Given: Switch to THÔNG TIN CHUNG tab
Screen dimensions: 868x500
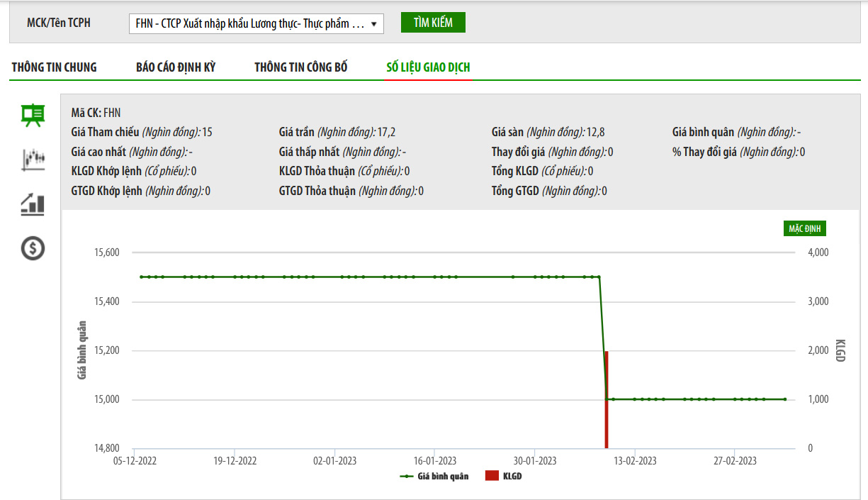Looking at the screenshot, I should tap(54, 67).
